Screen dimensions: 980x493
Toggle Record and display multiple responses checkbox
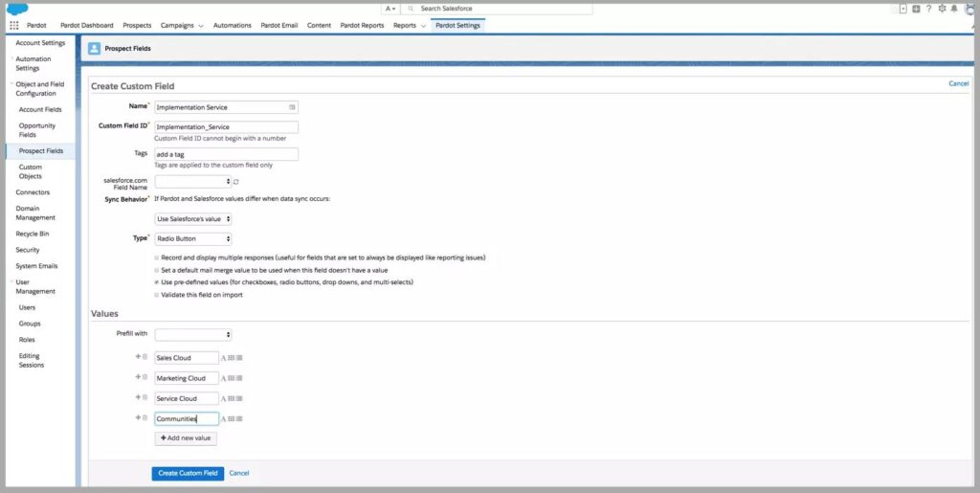(156, 258)
